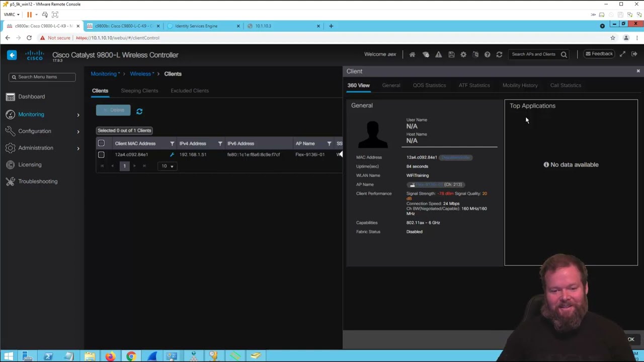Open the items-per-page dropdown showing 10
The width and height of the screenshot is (644, 362).
[x=167, y=166]
